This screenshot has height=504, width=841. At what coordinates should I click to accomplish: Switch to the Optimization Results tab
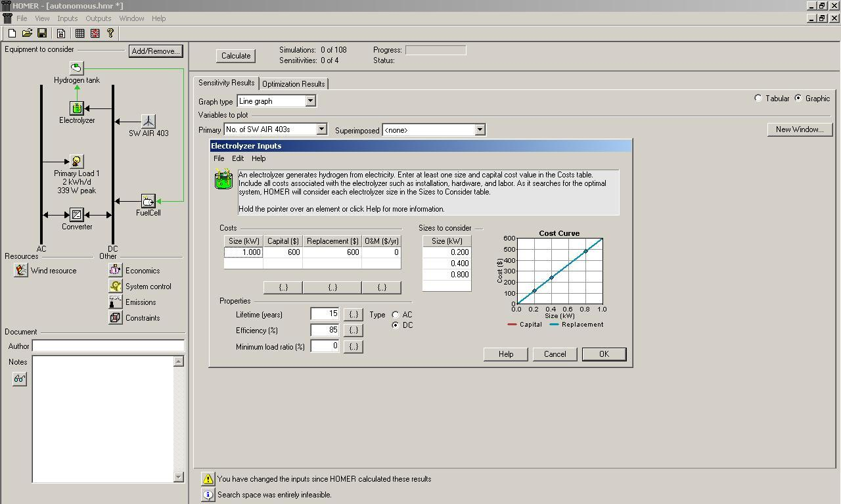click(x=294, y=83)
